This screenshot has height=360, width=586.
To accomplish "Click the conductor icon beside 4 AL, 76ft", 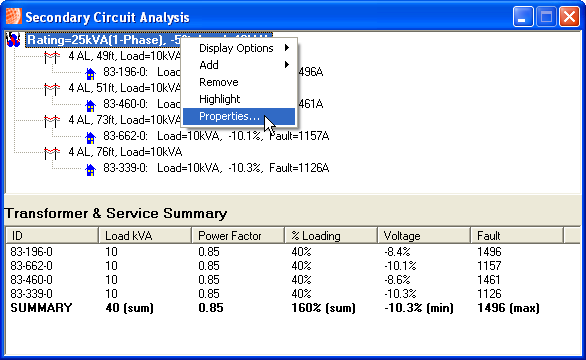I will (x=52, y=153).
